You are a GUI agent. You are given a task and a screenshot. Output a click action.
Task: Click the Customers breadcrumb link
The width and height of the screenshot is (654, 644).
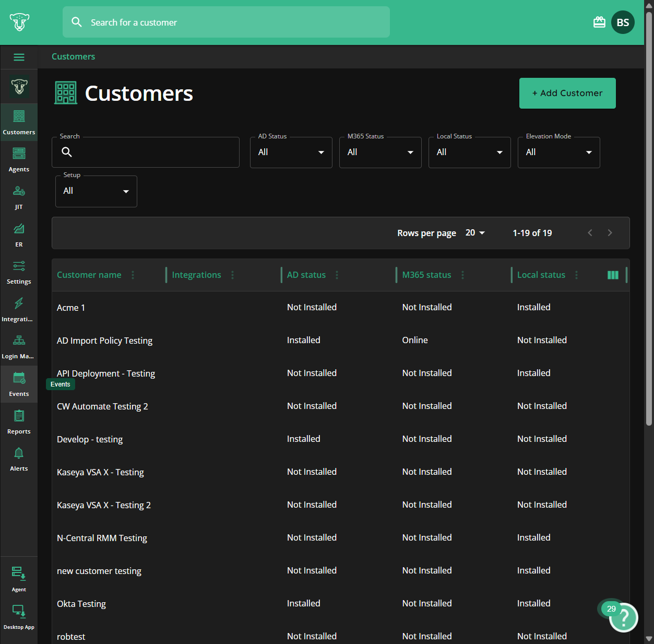tap(73, 56)
